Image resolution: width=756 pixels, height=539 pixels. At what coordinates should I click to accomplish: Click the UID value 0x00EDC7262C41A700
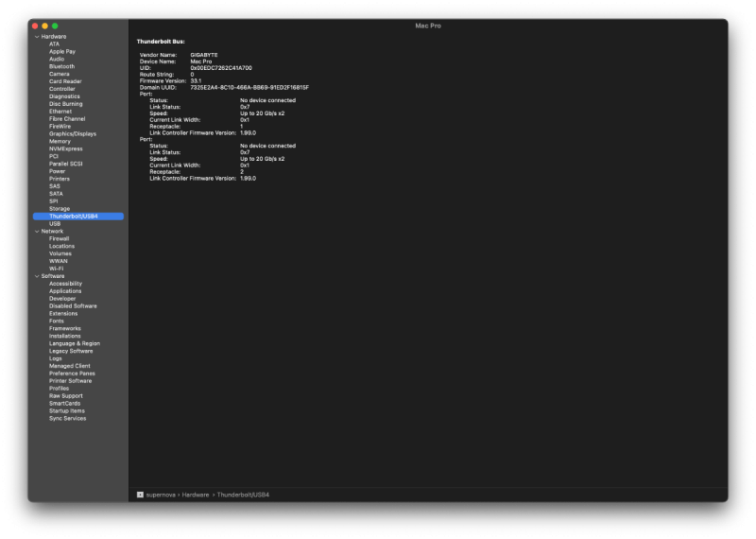[x=221, y=68]
